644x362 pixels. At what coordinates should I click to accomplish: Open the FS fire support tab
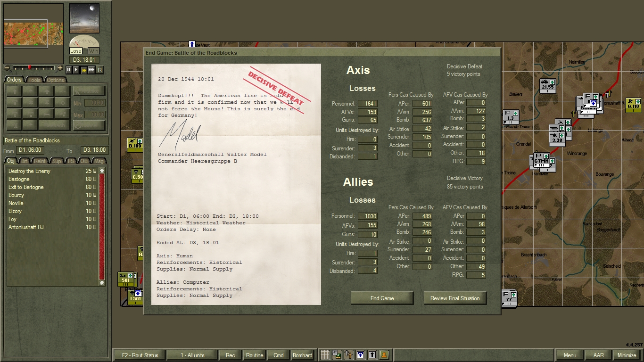[x=71, y=161]
